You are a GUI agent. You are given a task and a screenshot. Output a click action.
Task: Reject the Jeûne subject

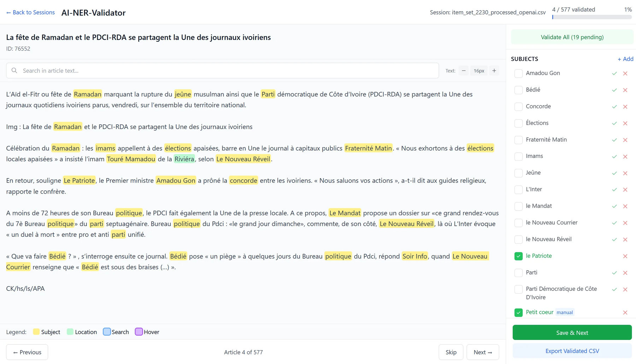pyautogui.click(x=625, y=173)
